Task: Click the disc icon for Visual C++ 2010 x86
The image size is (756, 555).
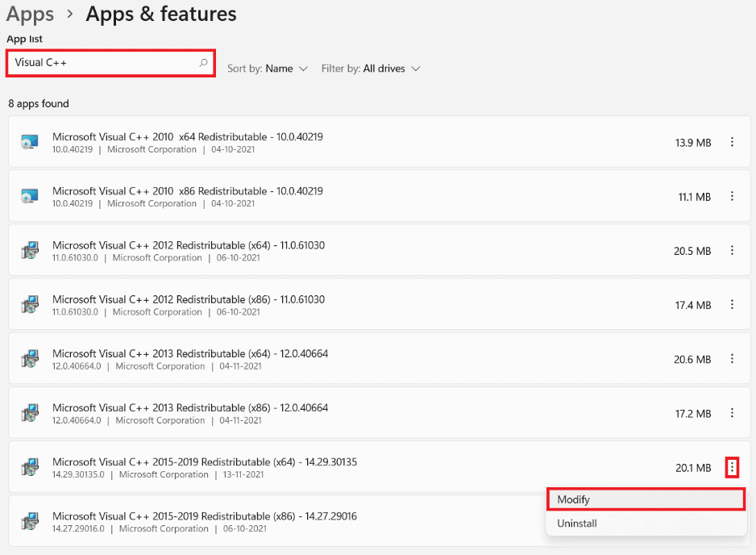Action: click(x=30, y=196)
